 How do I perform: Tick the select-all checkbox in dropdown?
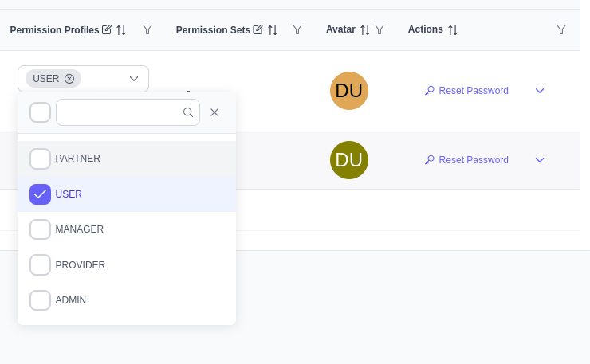(41, 112)
